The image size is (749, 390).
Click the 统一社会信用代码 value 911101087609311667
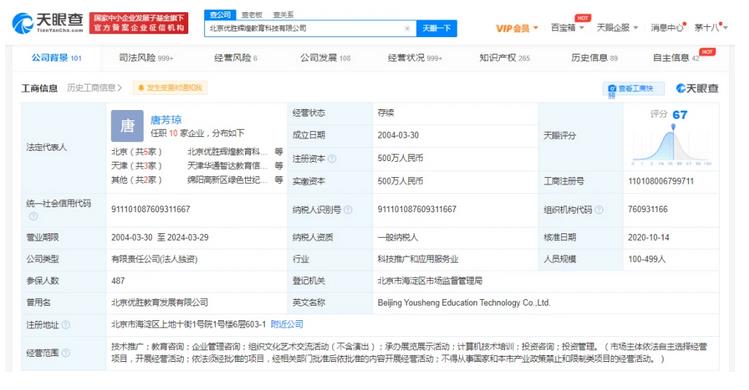151,209
